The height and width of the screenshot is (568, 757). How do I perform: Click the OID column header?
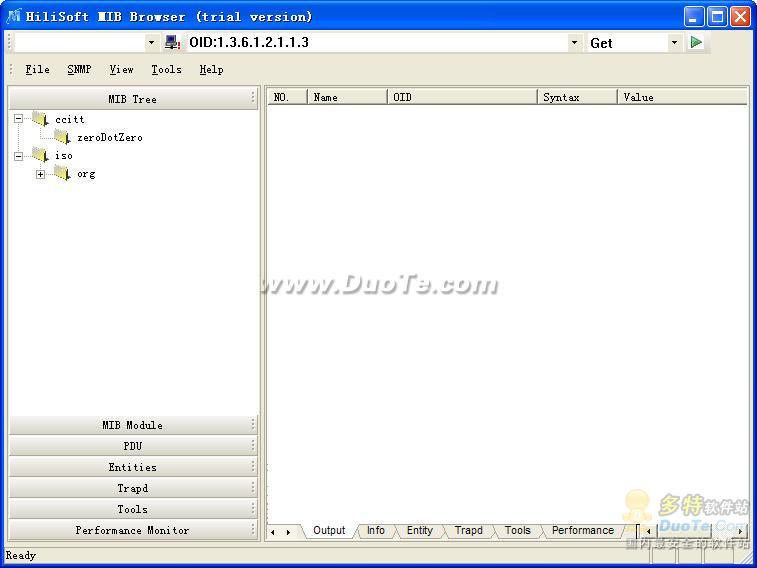tap(462, 97)
